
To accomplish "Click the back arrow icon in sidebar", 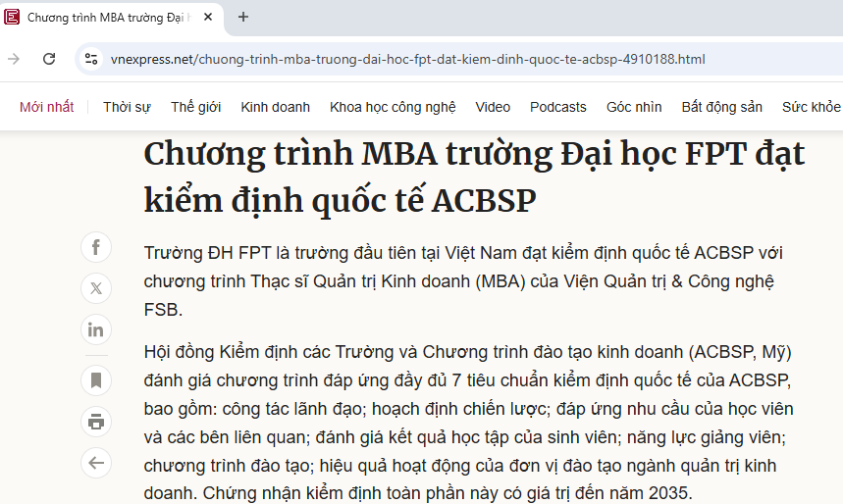I will [x=96, y=463].
